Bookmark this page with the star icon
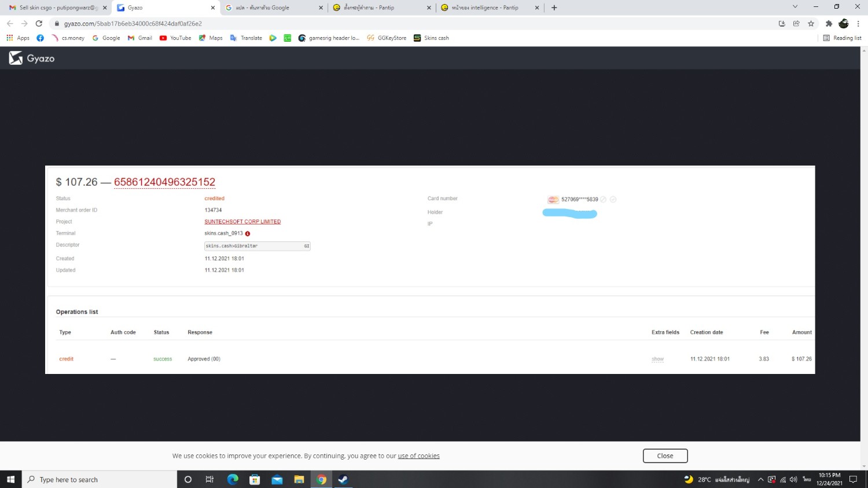 [x=811, y=24]
